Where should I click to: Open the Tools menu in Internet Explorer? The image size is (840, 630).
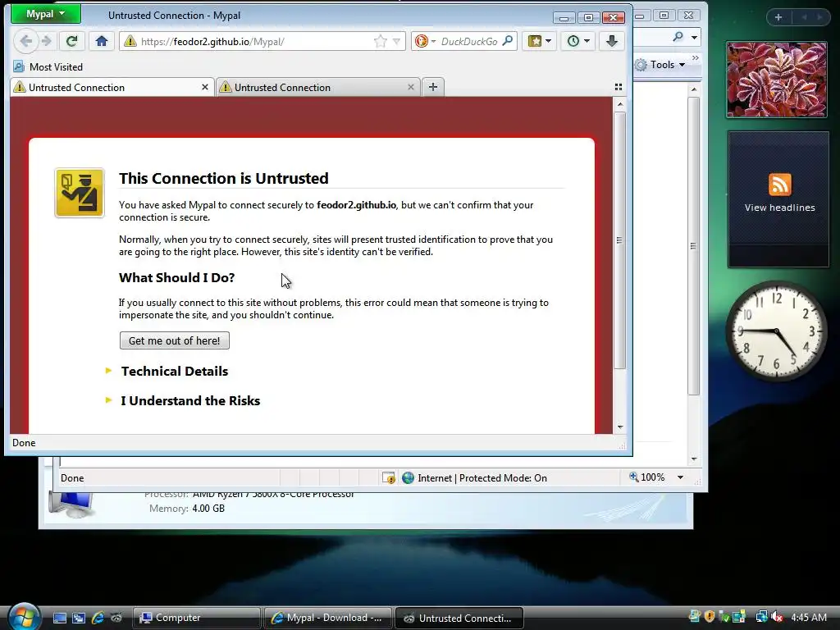[660, 65]
